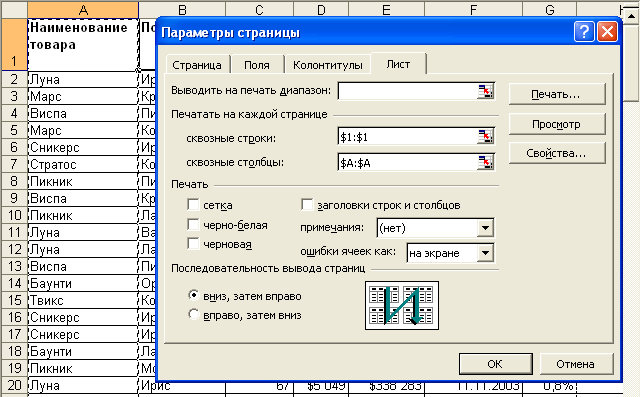The width and height of the screenshot is (640, 397).
Task: Confirm with the OK button
Action: pyautogui.click(x=496, y=364)
